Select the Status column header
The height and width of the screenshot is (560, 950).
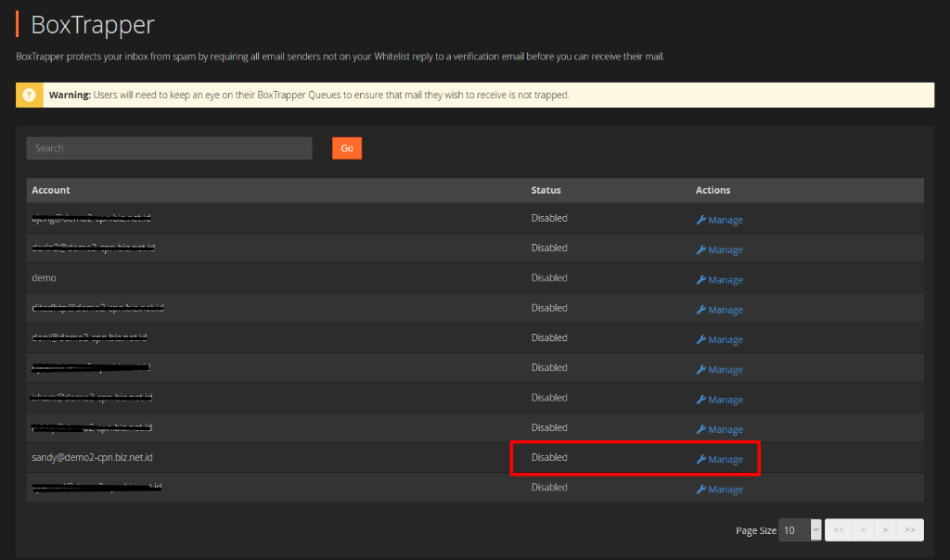point(546,190)
